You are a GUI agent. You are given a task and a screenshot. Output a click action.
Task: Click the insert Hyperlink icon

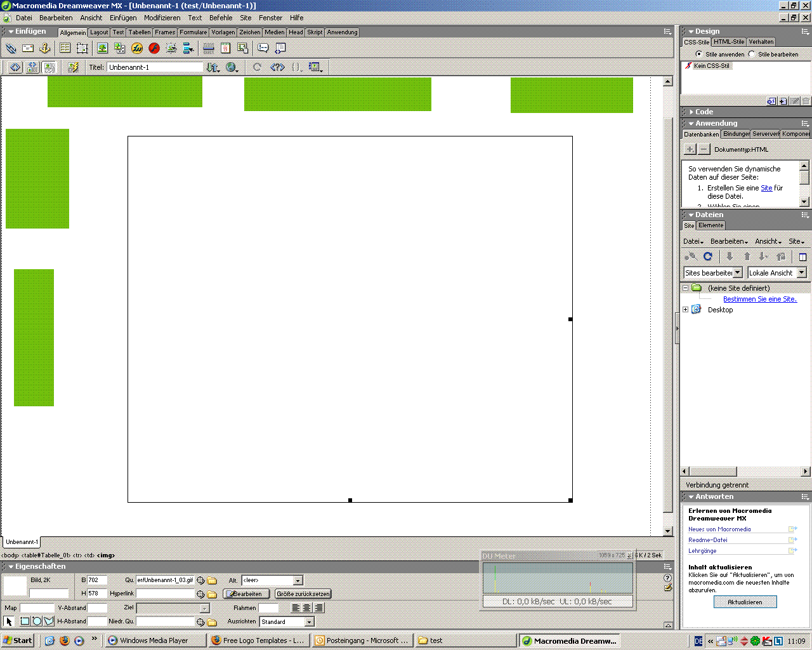[11, 48]
